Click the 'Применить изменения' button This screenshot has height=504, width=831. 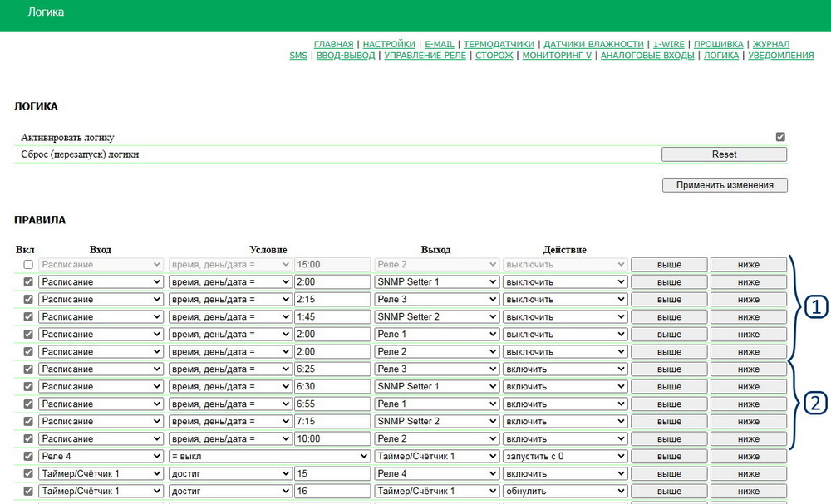(724, 185)
